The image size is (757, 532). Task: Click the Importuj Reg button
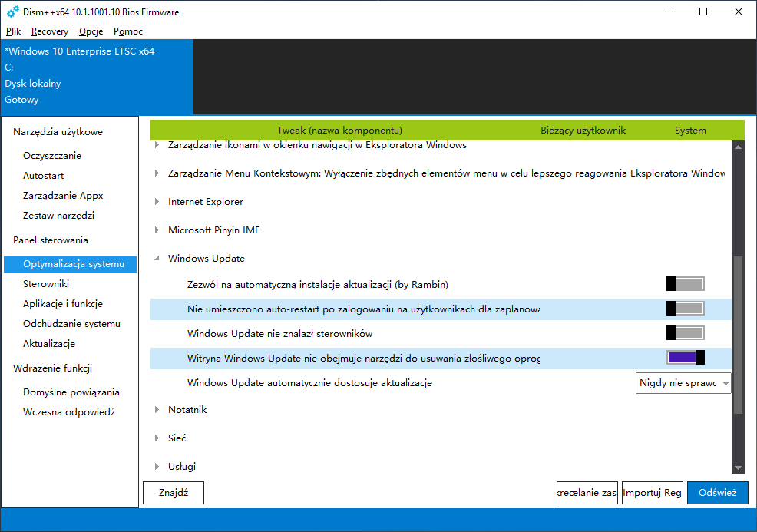pyautogui.click(x=652, y=493)
